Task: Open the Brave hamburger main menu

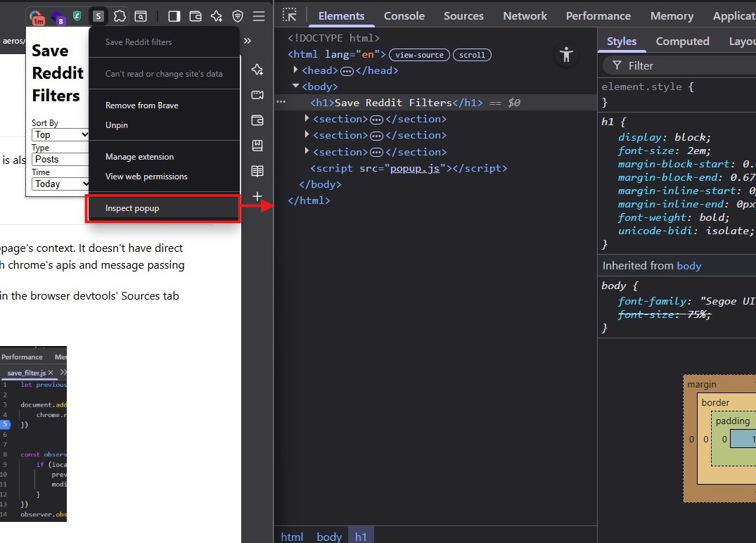Action: (259, 16)
